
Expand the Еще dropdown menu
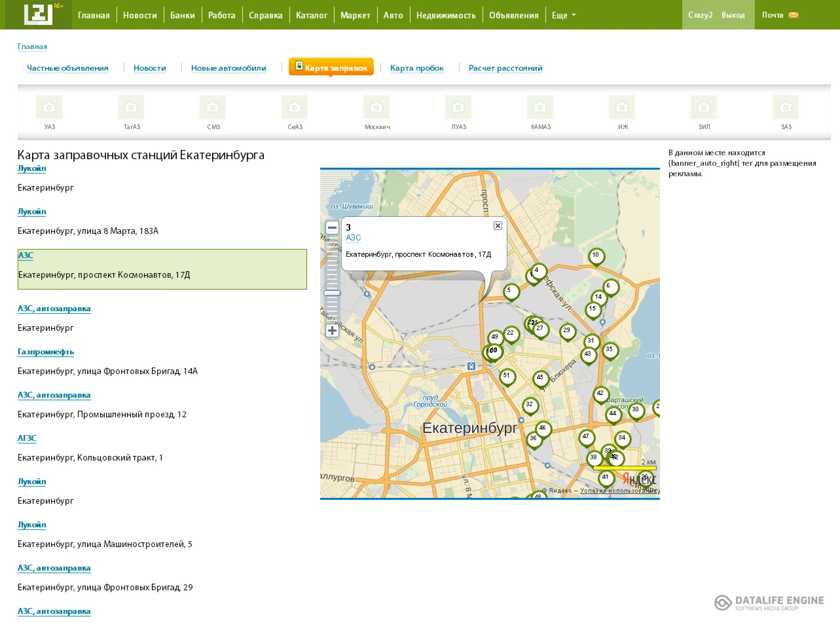[563, 15]
